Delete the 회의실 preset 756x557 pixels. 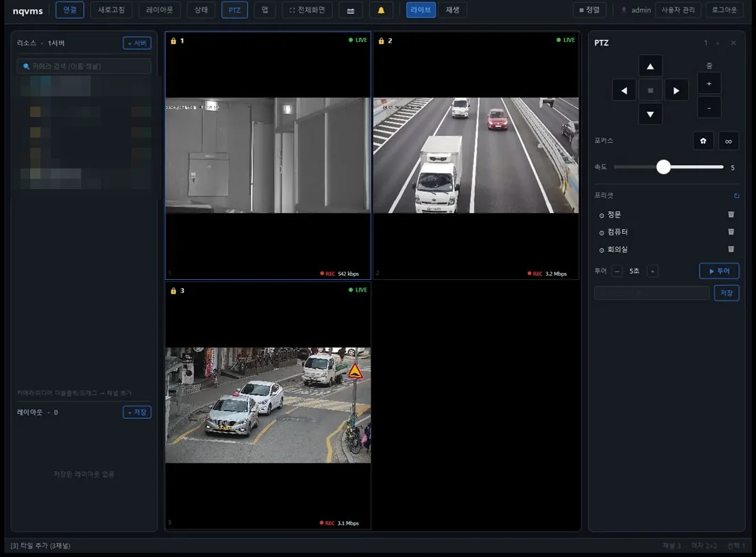pyautogui.click(x=731, y=249)
